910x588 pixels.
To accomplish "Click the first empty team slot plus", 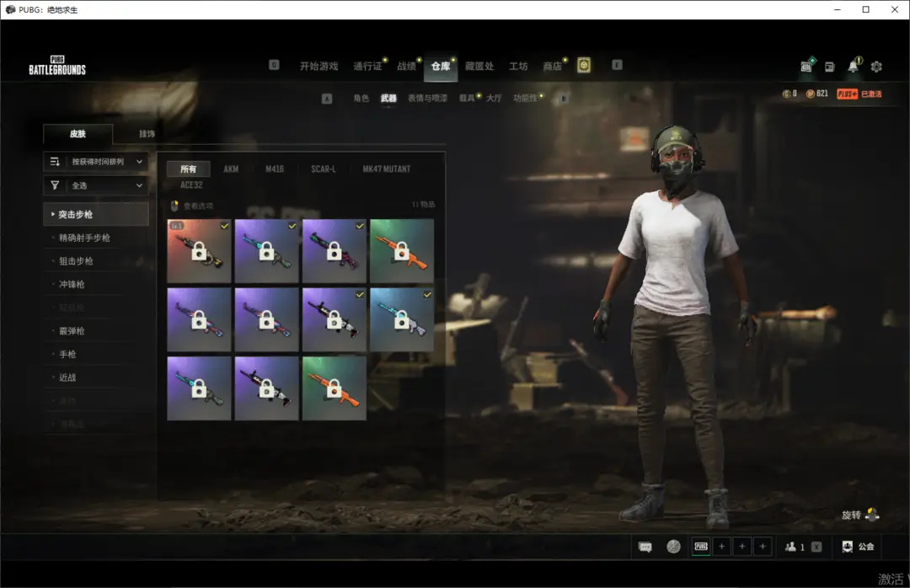I will pos(721,547).
